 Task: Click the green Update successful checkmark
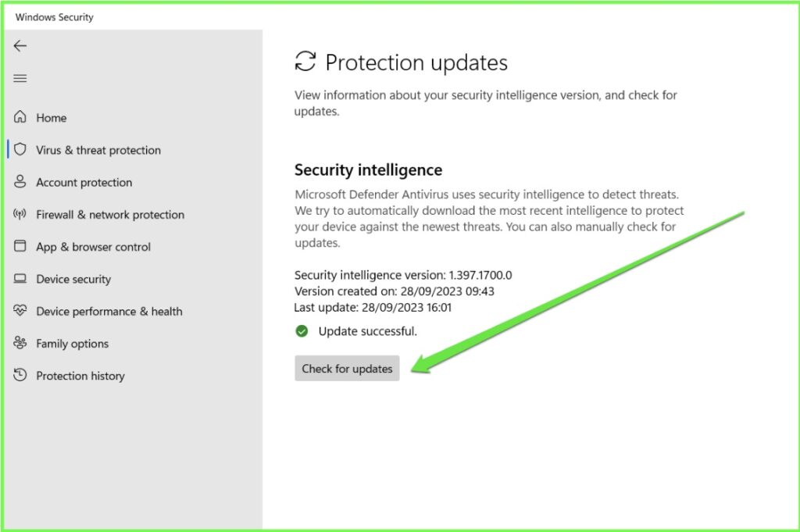[302, 330]
